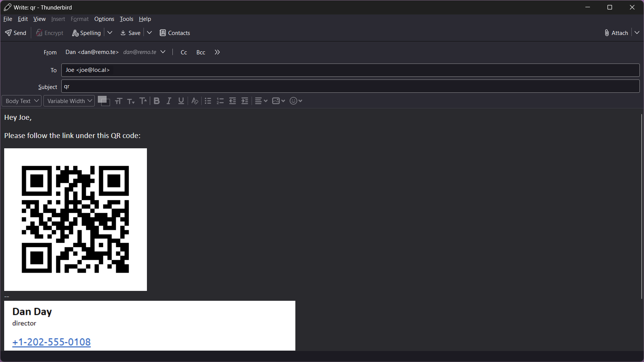Open the text and background color picker
The height and width of the screenshot is (362, 644).
pyautogui.click(x=104, y=101)
